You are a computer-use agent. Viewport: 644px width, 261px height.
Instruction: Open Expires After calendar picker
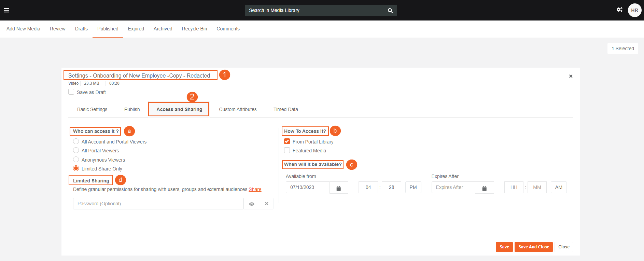pos(485,188)
